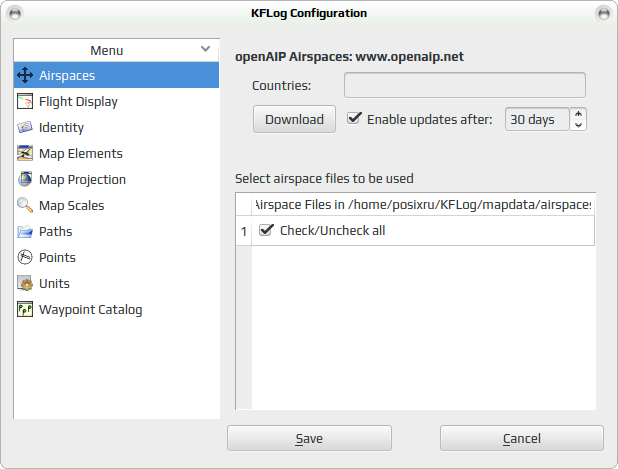Click the Units gear icon

[25, 283]
